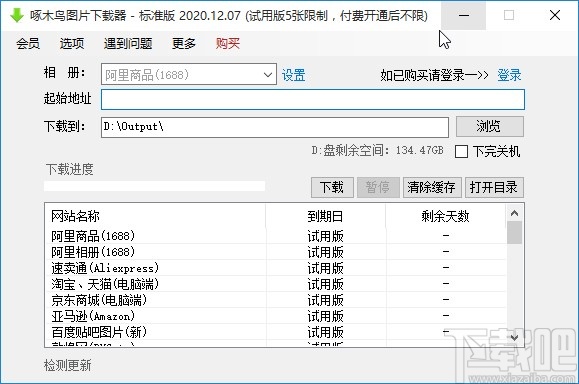Minimize the window
Image resolution: width=579 pixels, height=384 pixels.
[x=464, y=15]
